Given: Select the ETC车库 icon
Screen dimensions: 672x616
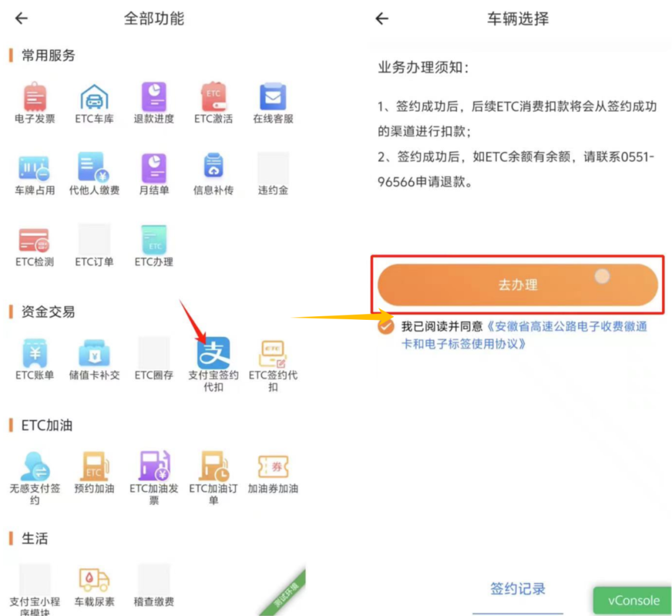Looking at the screenshot, I should coord(94,98).
